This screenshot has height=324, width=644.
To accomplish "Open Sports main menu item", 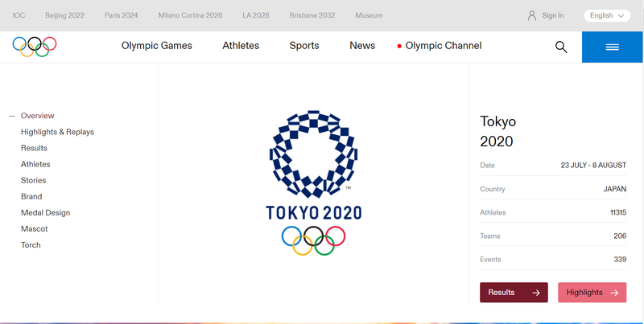I will point(304,46).
